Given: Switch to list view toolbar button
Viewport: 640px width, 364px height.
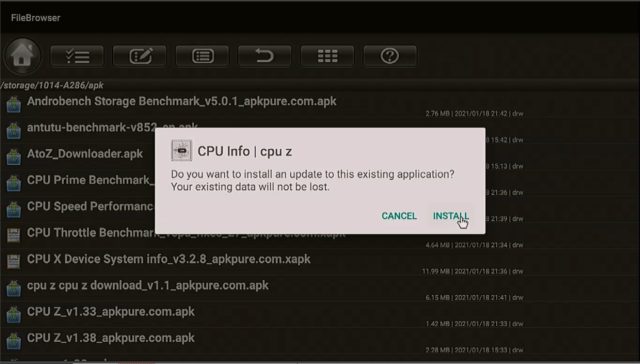Looking at the screenshot, I should 202,56.
